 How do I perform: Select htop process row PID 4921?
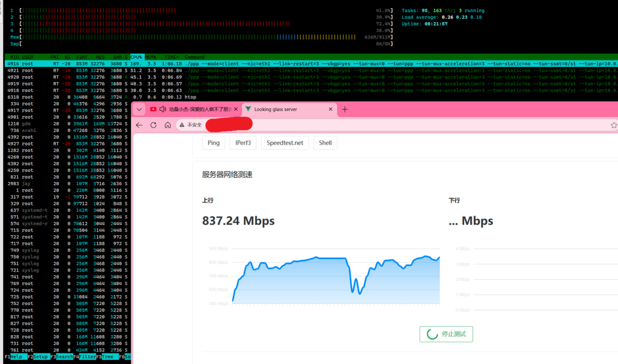311,70
